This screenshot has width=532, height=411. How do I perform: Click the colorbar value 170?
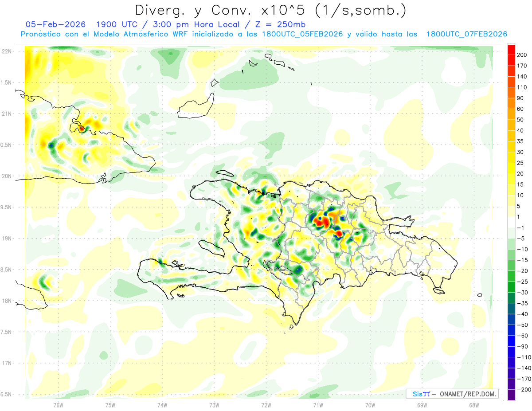pyautogui.click(x=522, y=66)
